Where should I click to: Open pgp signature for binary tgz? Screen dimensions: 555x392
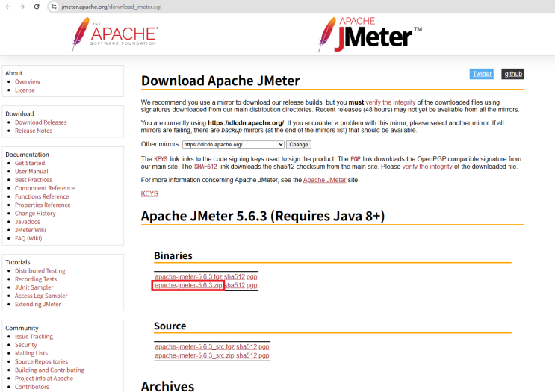click(252, 277)
